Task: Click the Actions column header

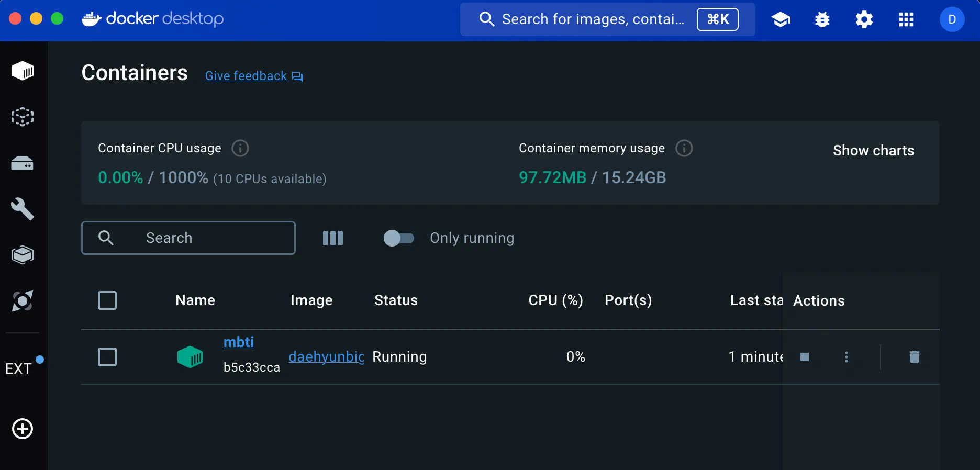Action: click(819, 301)
